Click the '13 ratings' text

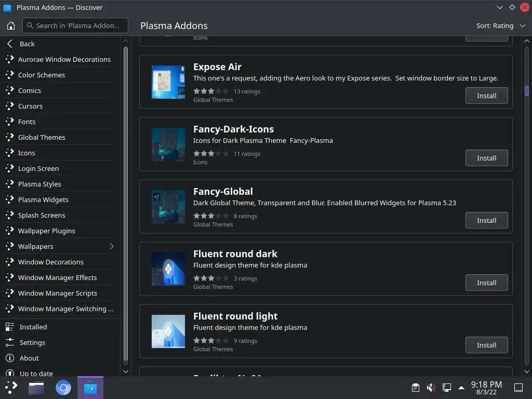pyautogui.click(x=247, y=91)
